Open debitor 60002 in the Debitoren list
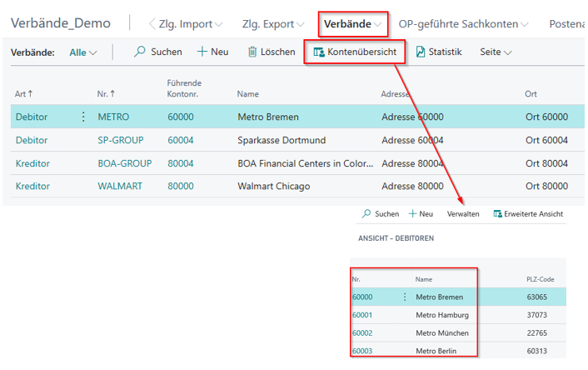The height and width of the screenshot is (370, 588). [x=361, y=332]
